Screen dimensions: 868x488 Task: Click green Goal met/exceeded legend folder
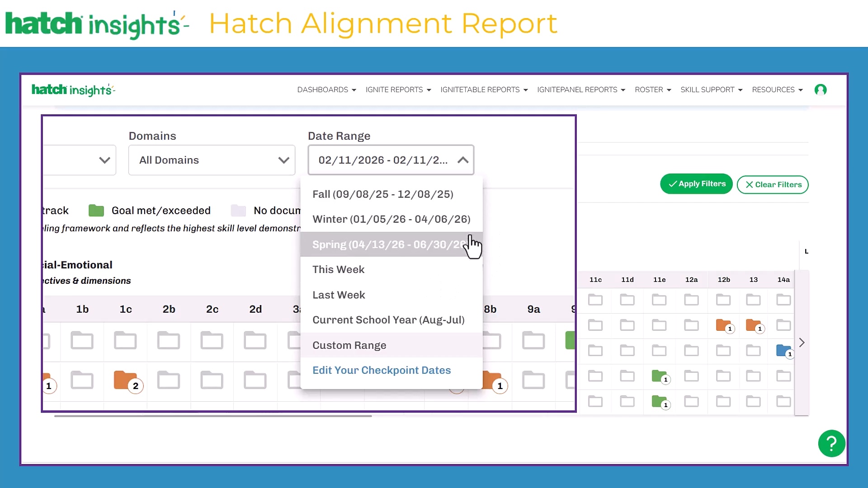point(96,210)
